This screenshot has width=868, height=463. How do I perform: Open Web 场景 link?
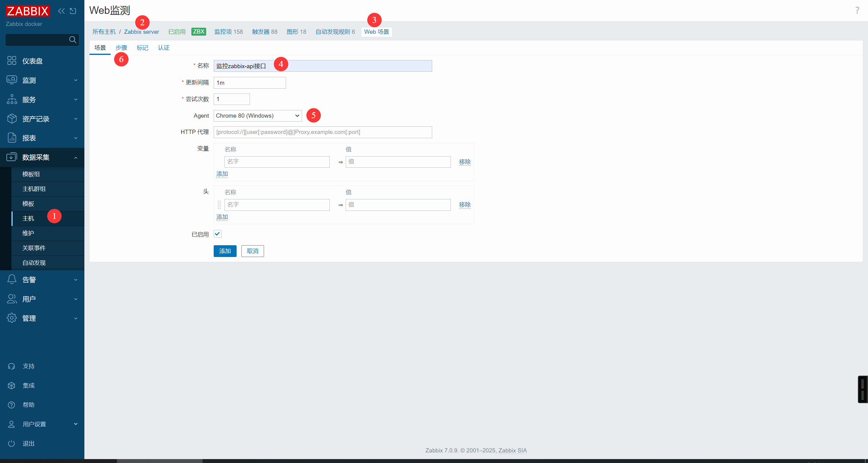(376, 32)
